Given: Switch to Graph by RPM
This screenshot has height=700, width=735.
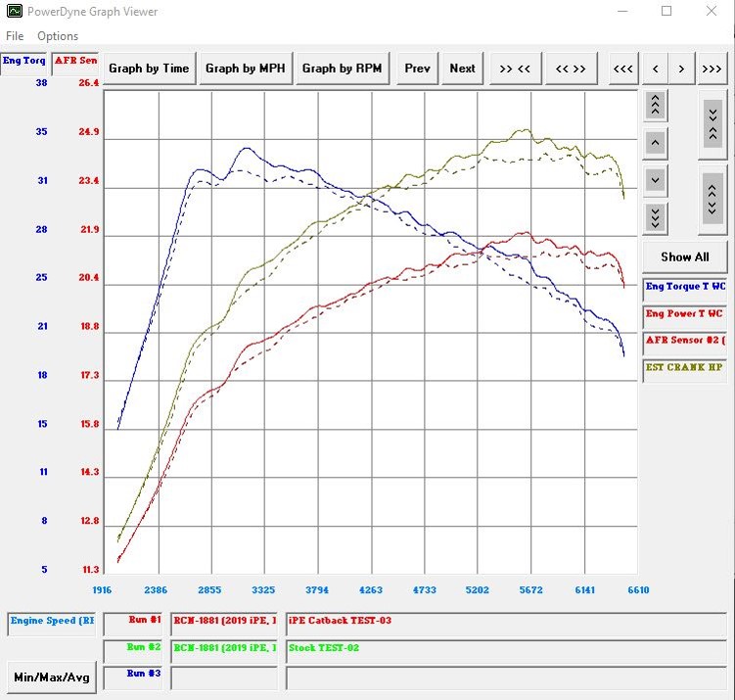Looking at the screenshot, I should 342,69.
